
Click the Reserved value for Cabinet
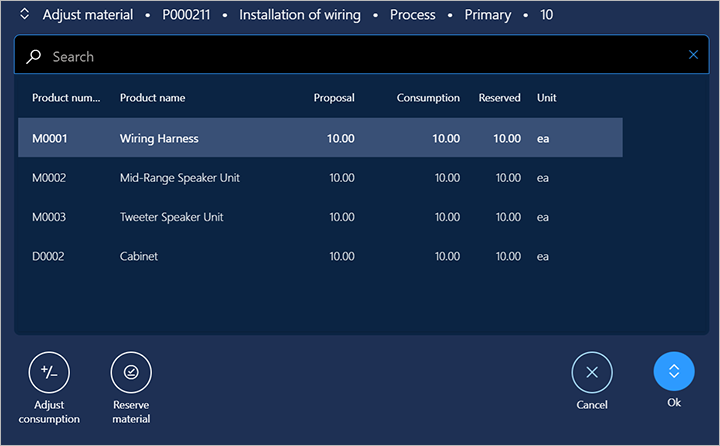tap(508, 256)
